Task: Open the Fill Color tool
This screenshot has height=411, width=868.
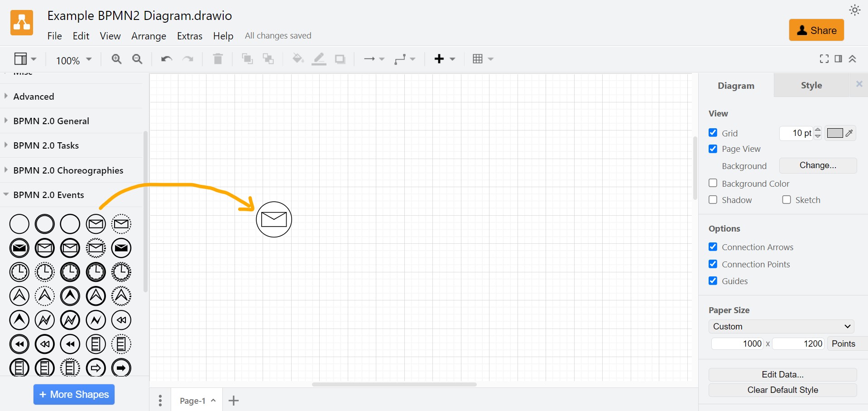Action: click(x=297, y=59)
